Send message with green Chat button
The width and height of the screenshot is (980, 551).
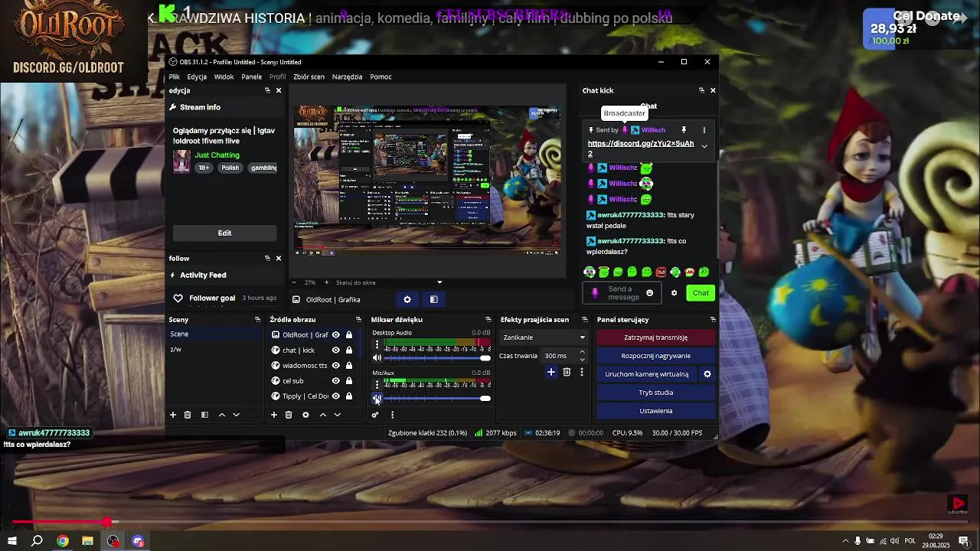tap(701, 293)
